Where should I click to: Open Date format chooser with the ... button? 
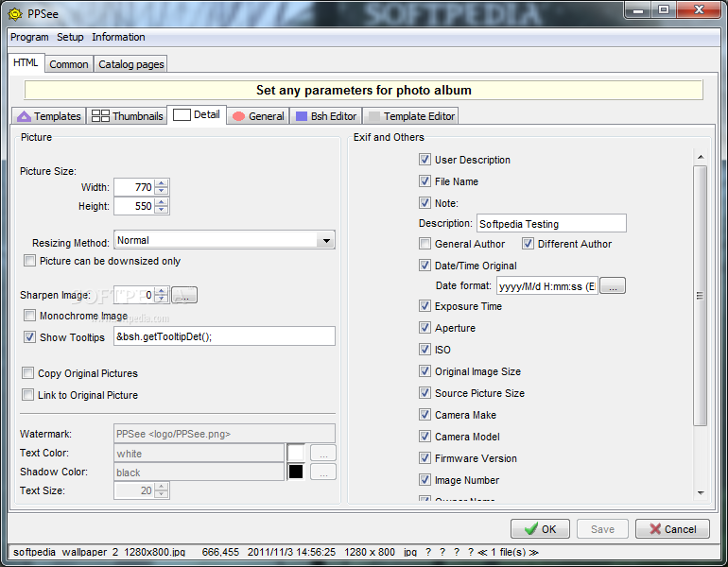click(613, 285)
